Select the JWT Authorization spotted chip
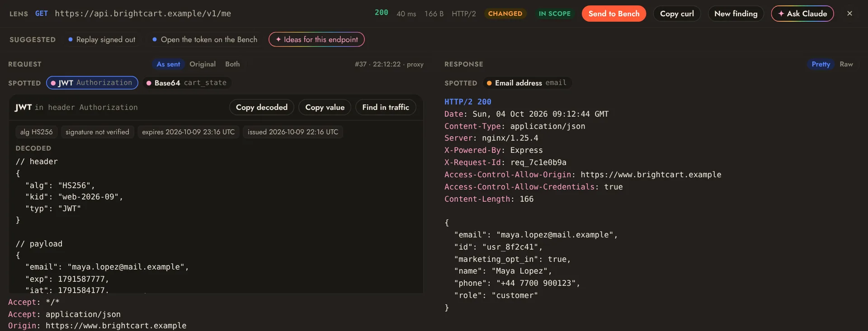Image resolution: width=868 pixels, height=331 pixels. (x=92, y=83)
